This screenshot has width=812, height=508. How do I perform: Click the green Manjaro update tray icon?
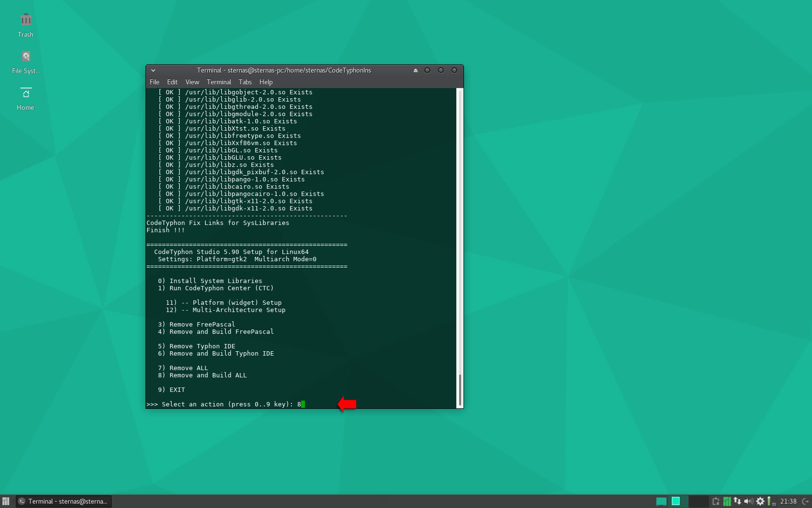(x=726, y=501)
